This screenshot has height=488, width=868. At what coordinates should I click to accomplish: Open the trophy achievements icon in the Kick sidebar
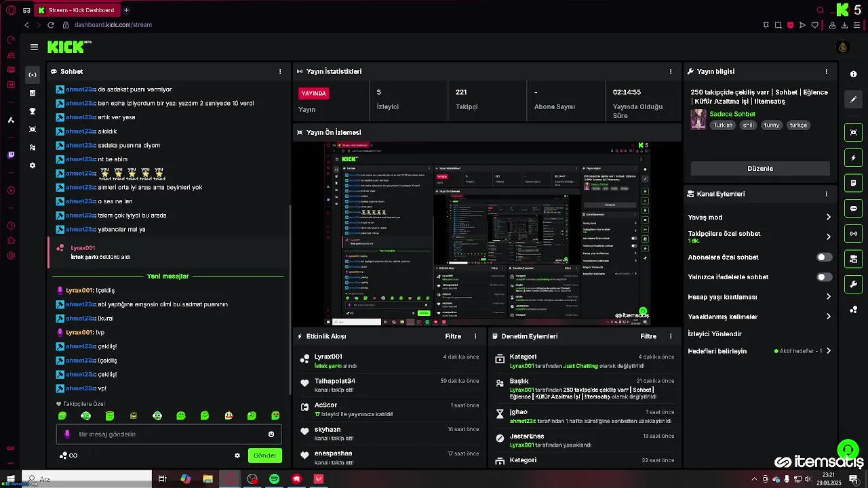(32, 111)
